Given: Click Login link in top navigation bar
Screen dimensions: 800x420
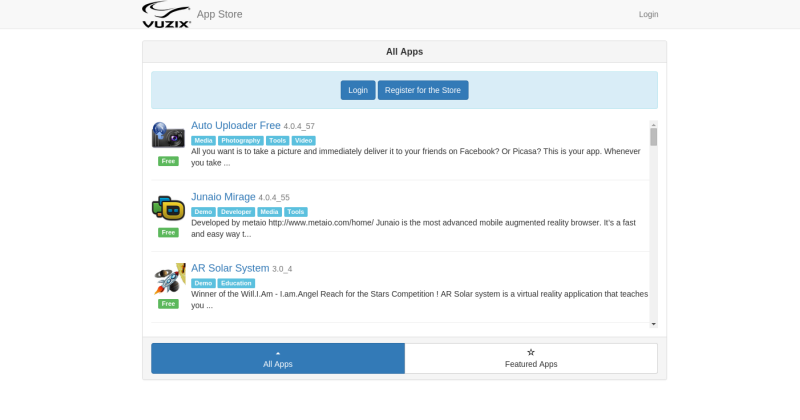Looking at the screenshot, I should click(x=648, y=15).
